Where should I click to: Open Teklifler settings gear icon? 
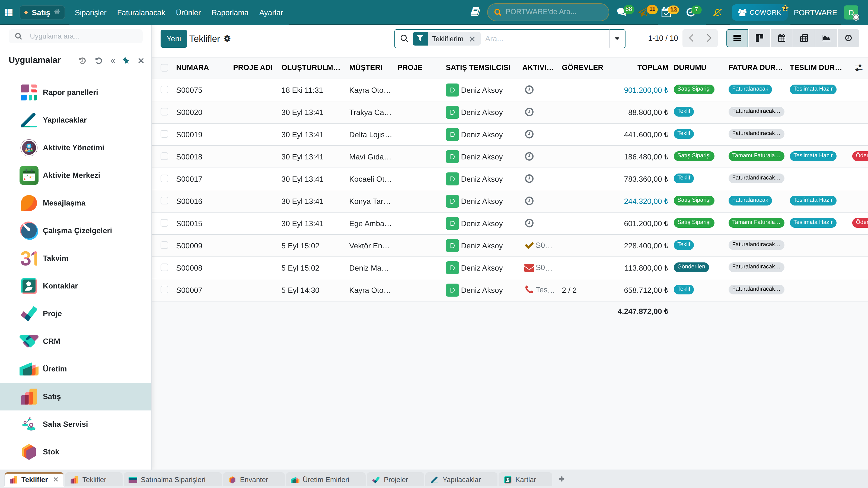click(227, 39)
